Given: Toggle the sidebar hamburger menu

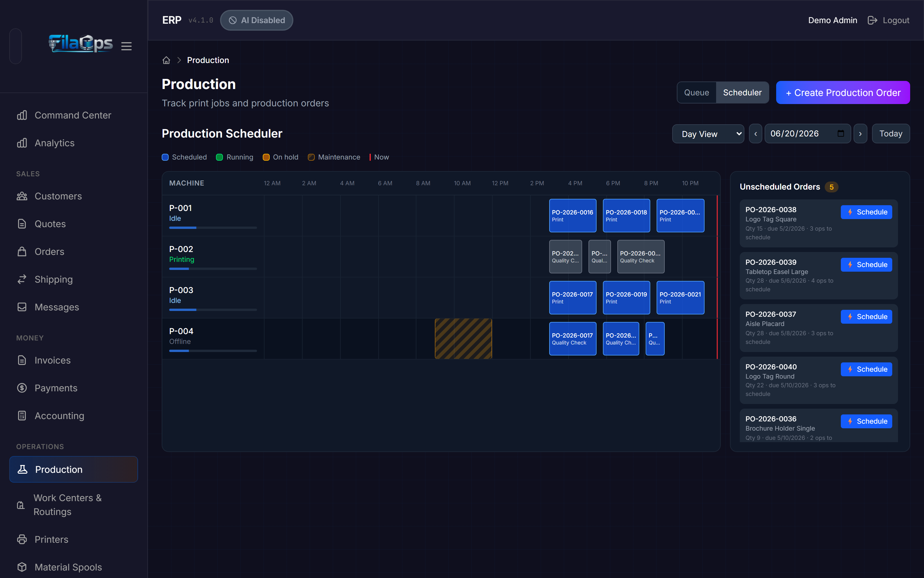Looking at the screenshot, I should point(126,46).
